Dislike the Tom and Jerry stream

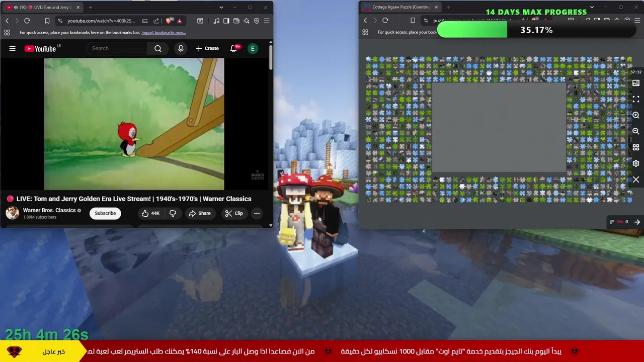[173, 213]
